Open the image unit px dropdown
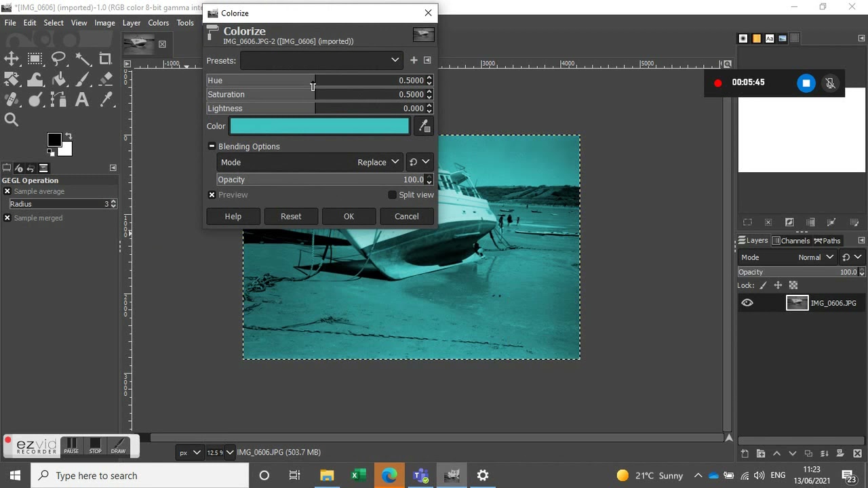Viewport: 868px width, 488px height. click(189, 452)
